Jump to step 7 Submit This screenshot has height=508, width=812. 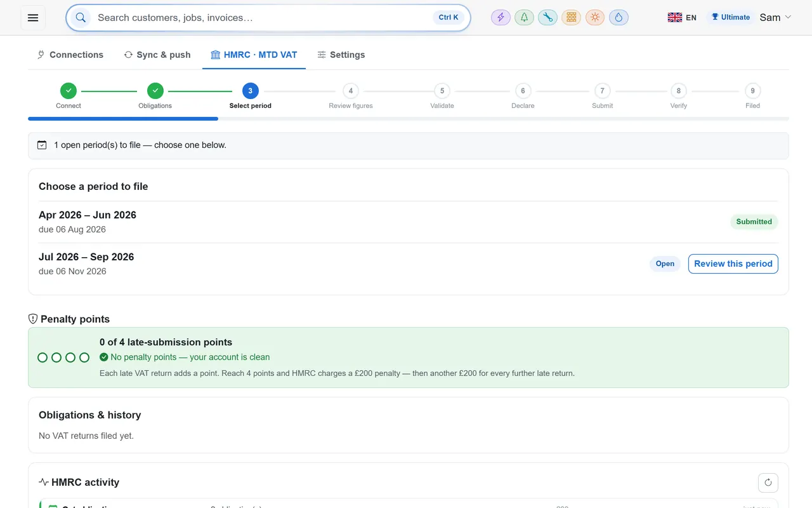pos(602,91)
